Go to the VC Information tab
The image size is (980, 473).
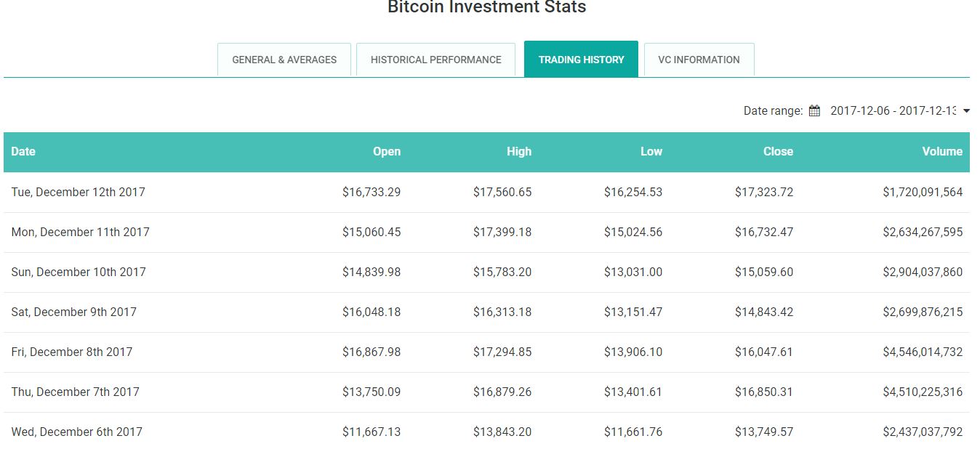tap(699, 60)
